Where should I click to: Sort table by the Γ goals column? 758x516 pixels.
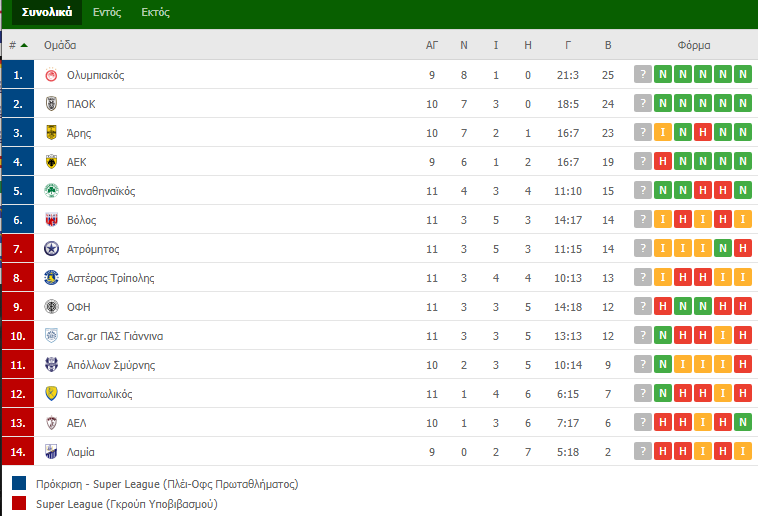(568, 45)
